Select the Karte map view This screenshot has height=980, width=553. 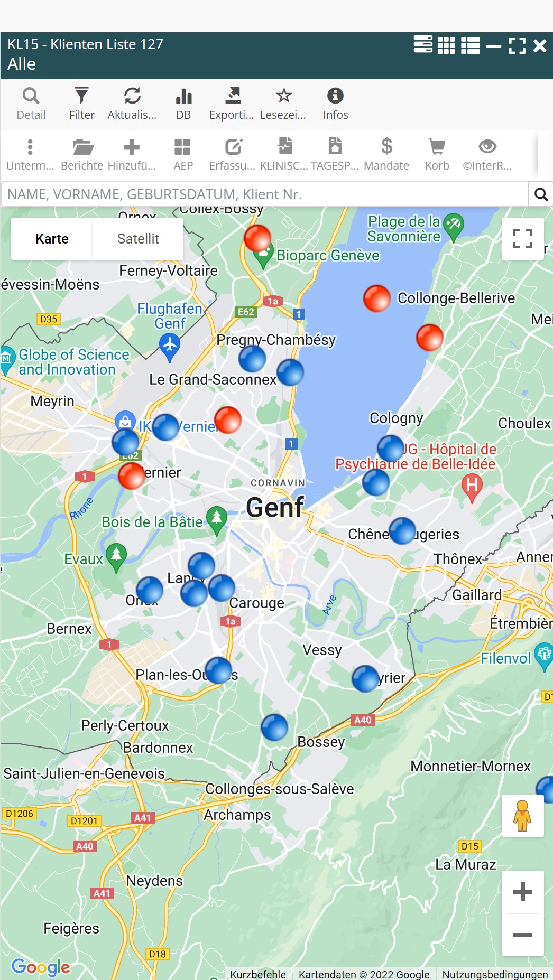click(x=52, y=239)
